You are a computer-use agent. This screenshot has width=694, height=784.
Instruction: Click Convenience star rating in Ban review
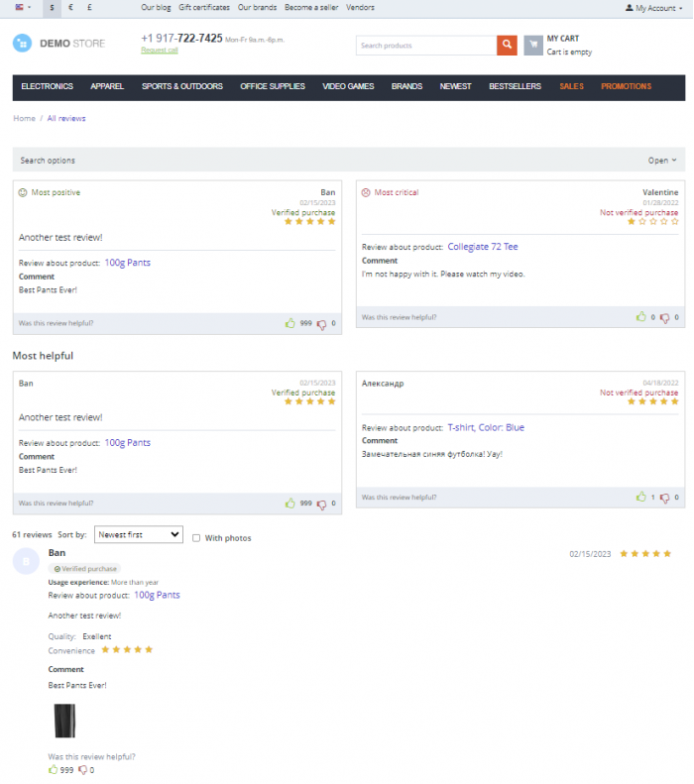[x=127, y=650]
